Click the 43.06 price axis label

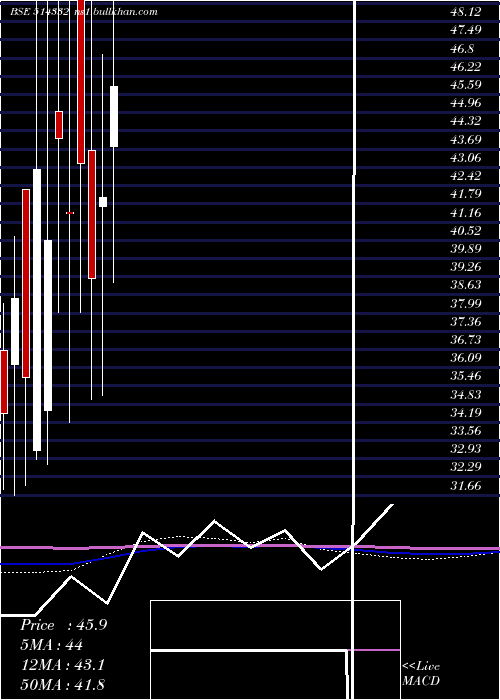(466, 158)
